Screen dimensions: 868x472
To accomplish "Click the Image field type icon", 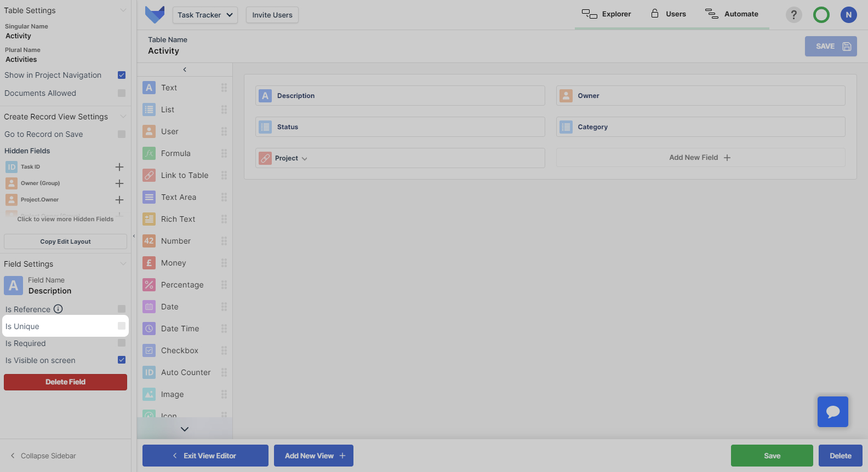I will pyautogui.click(x=149, y=394).
